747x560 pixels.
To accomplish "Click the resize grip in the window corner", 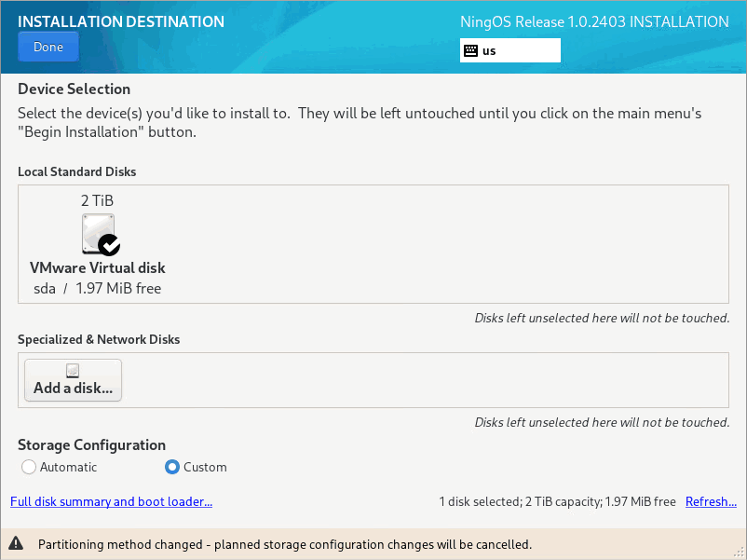I will tap(739, 552).
